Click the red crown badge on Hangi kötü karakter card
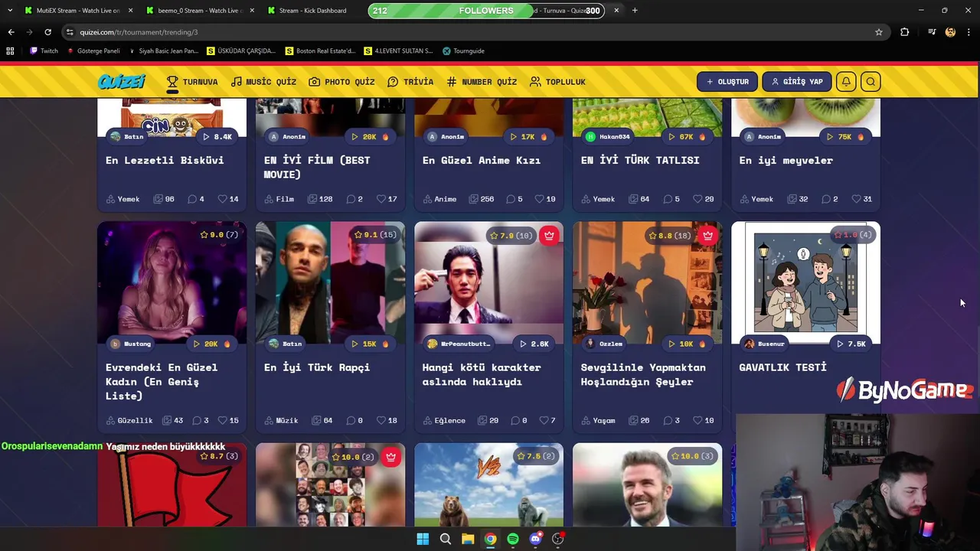The height and width of the screenshot is (551, 980). click(x=549, y=236)
